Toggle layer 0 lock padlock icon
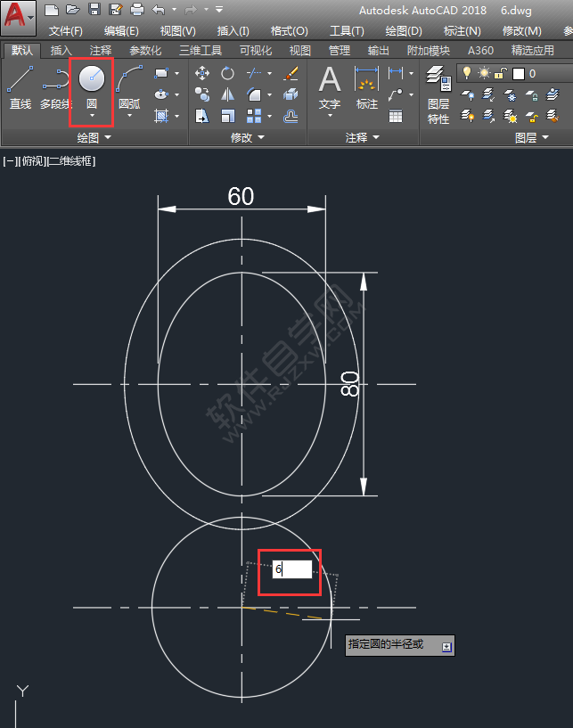This screenshot has width=573, height=728. tap(500, 73)
